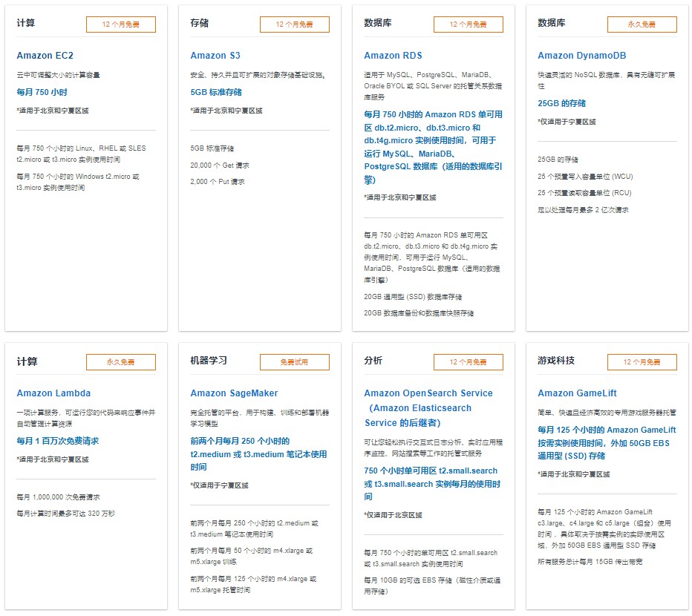Click the 25 个预置读取容量单位 (RCU) line
This screenshot has width=692, height=616.
click(585, 193)
